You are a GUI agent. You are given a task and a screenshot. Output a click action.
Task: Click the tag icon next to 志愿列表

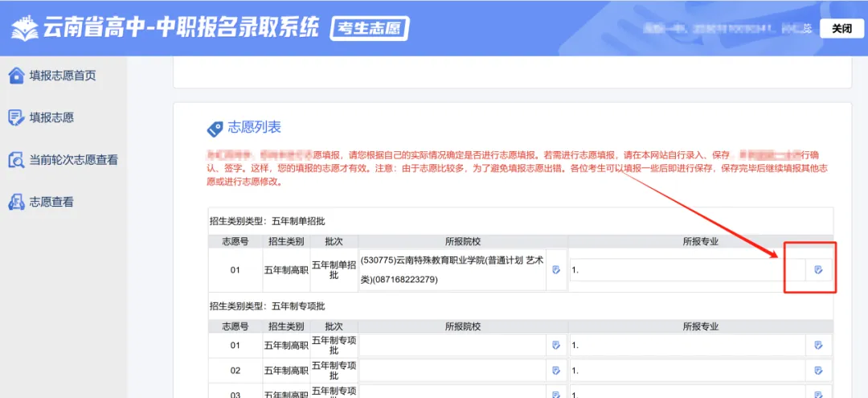tap(215, 129)
